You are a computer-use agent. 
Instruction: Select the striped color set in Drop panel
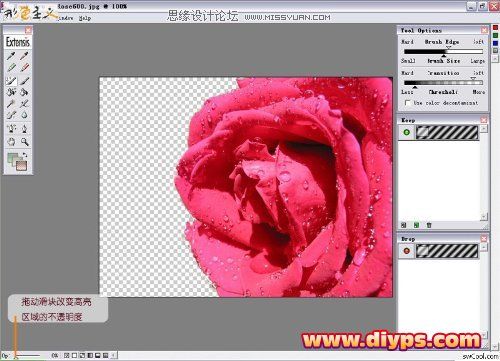[x=447, y=251]
